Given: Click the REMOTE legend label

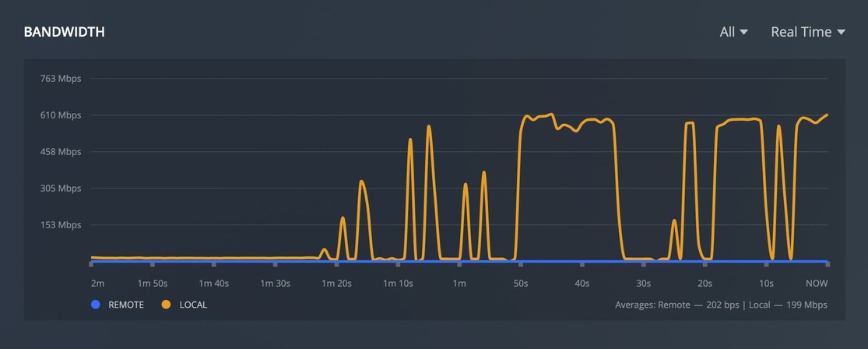Looking at the screenshot, I should pyautogui.click(x=126, y=305).
